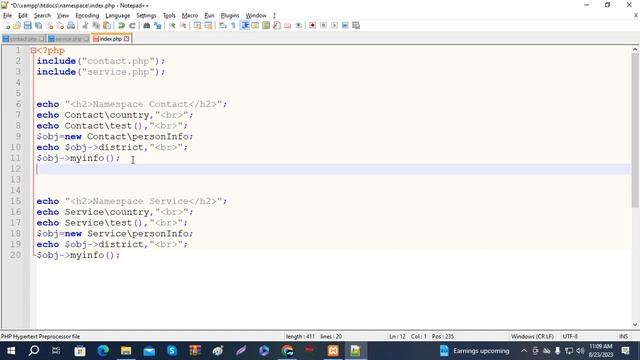Screen dimensions: 640x360
Task: Open the Window menu
Action: (256, 16)
